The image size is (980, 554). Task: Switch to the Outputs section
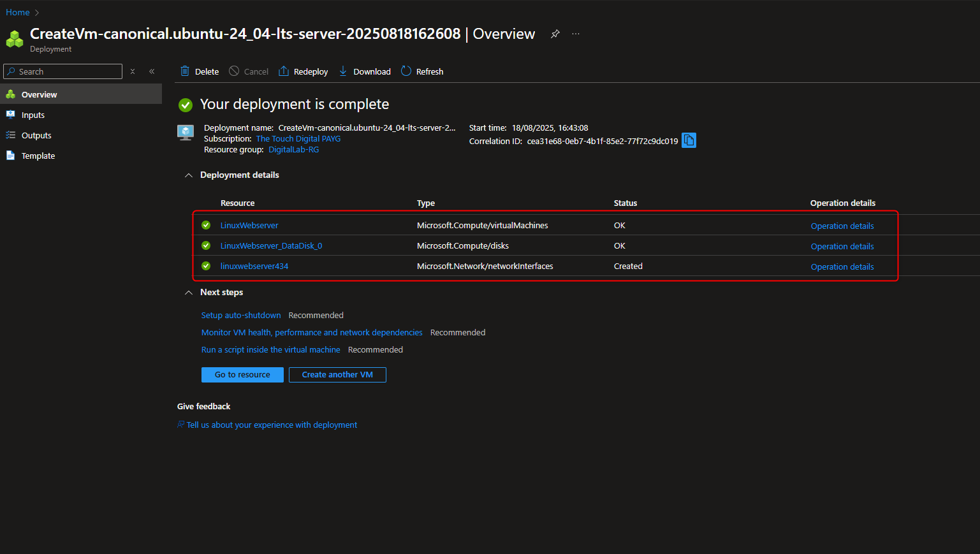tap(36, 135)
